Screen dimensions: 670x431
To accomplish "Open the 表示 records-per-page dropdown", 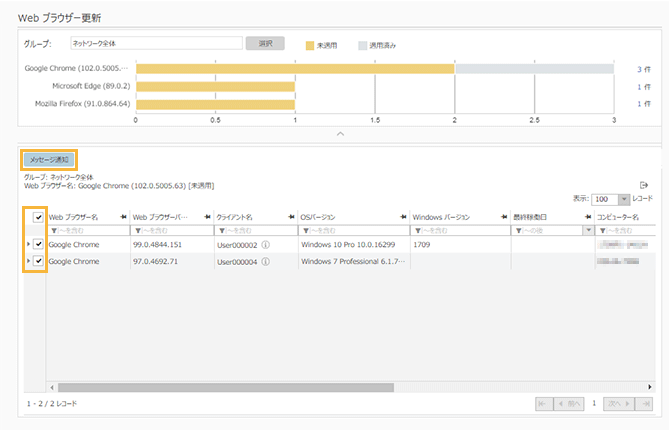I will pyautogui.click(x=624, y=200).
